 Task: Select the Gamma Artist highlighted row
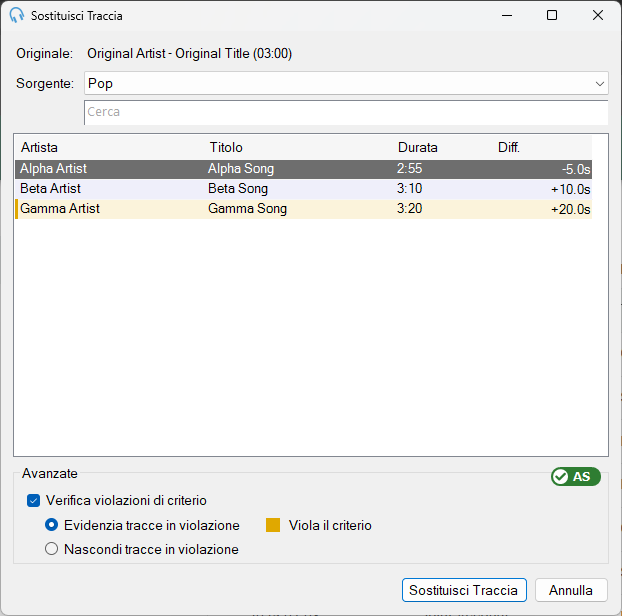303,209
